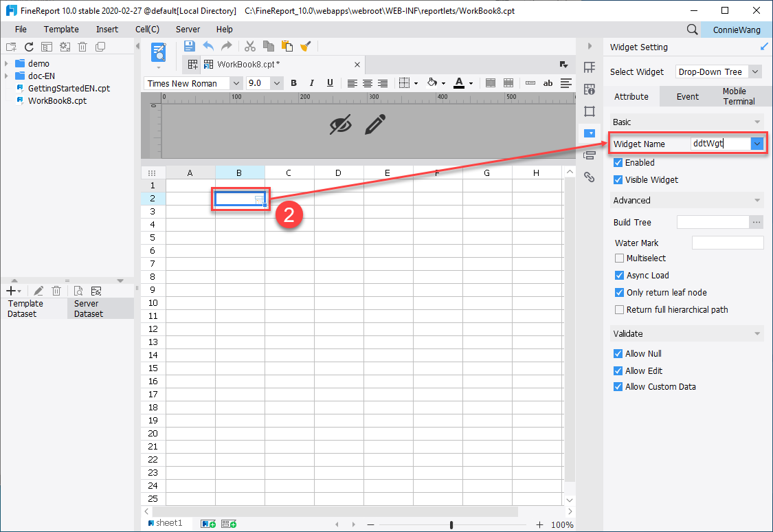
Task: Open the Times New Roman font dropdown
Action: 236,82
